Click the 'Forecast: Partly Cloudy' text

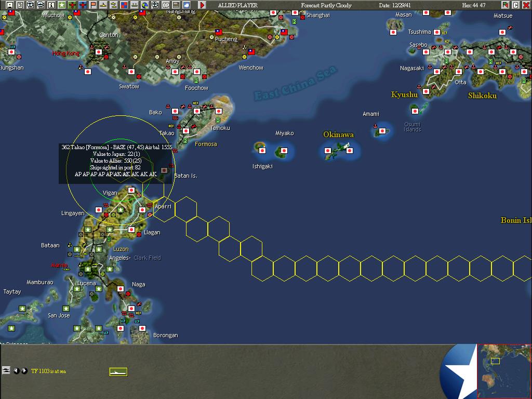326,5
